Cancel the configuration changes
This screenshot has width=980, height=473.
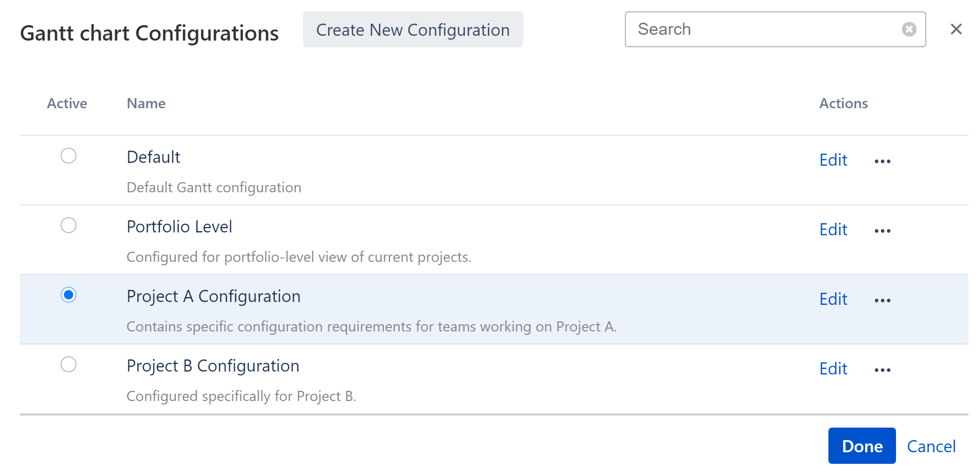(x=932, y=446)
